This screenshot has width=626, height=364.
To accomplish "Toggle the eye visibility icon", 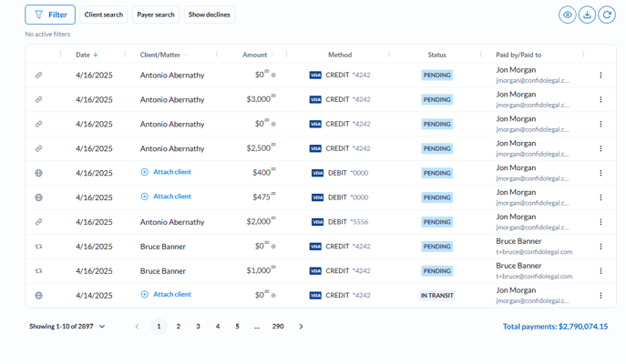I will coord(567,15).
